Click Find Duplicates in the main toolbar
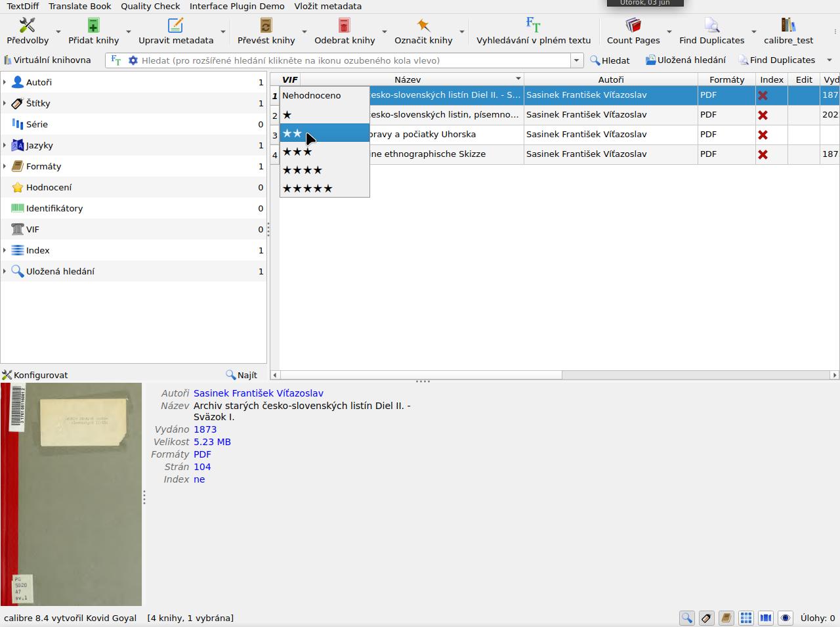Image resolution: width=840 pixels, height=627 pixels. pos(711,31)
